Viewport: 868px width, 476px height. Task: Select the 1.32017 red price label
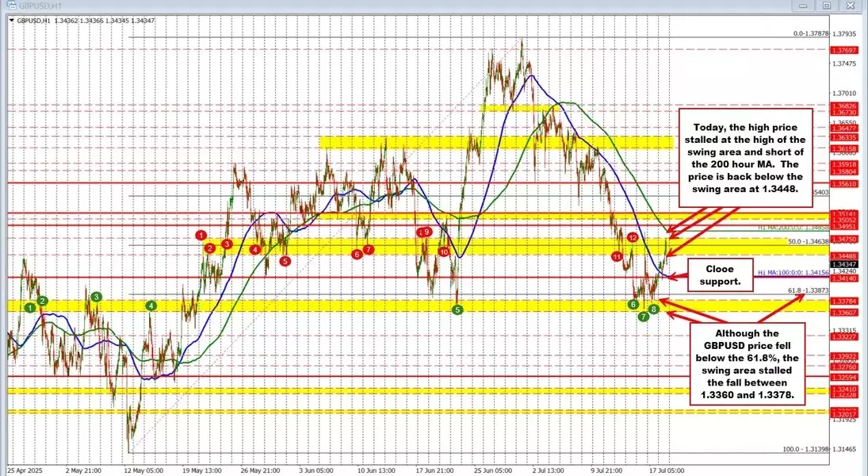point(845,414)
